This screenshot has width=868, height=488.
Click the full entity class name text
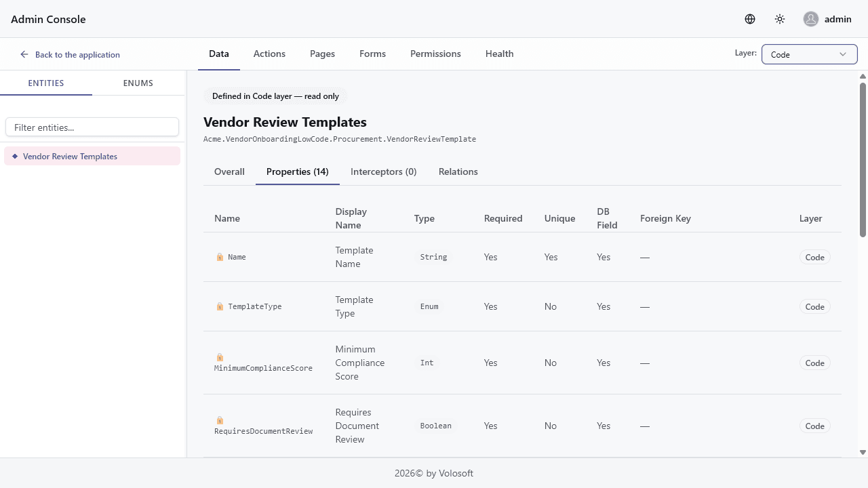click(340, 139)
